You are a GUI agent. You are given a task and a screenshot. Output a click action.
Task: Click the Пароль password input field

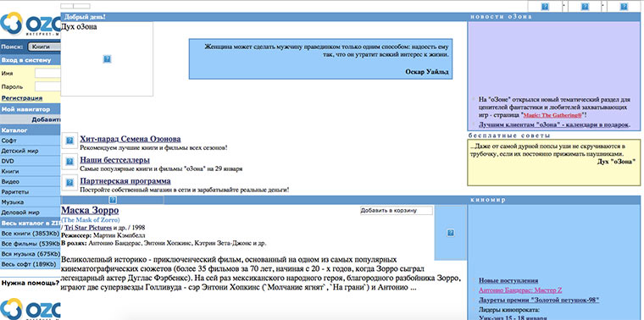coord(47,86)
